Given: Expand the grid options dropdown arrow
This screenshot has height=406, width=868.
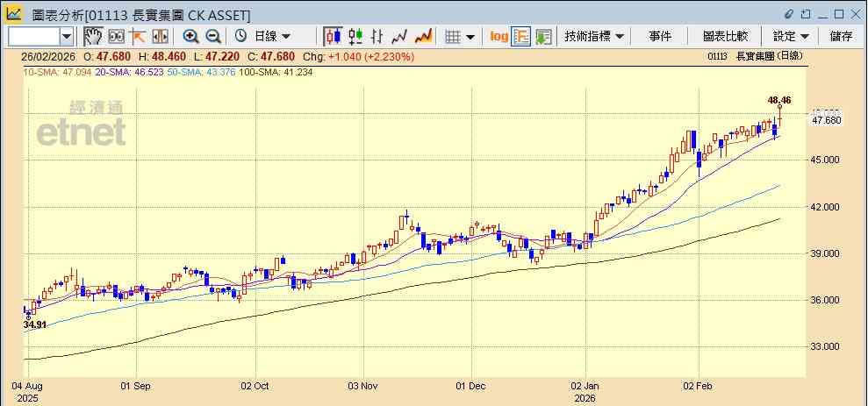Looking at the screenshot, I should [470, 37].
